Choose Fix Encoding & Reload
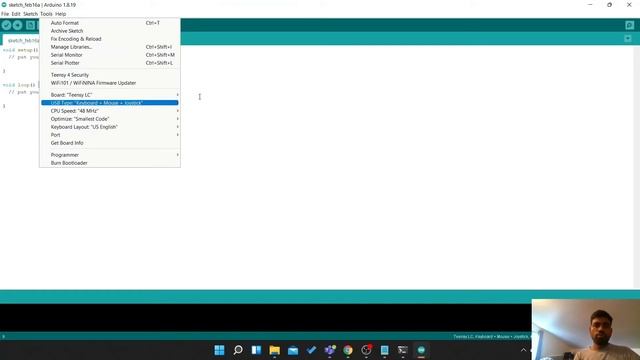Viewport: 640px width, 360px height. [x=110, y=39]
